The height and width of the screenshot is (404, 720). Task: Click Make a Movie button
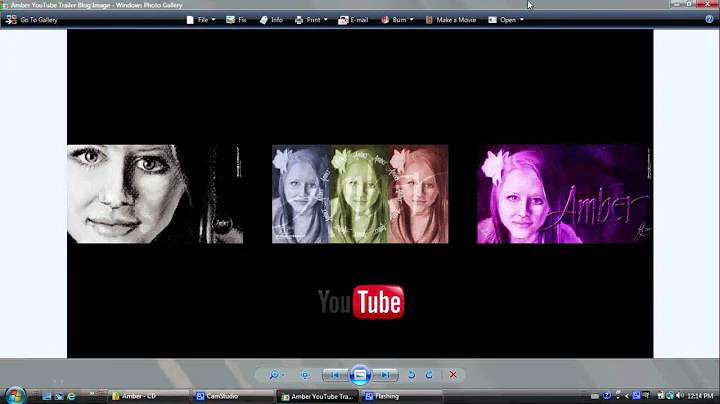point(451,20)
